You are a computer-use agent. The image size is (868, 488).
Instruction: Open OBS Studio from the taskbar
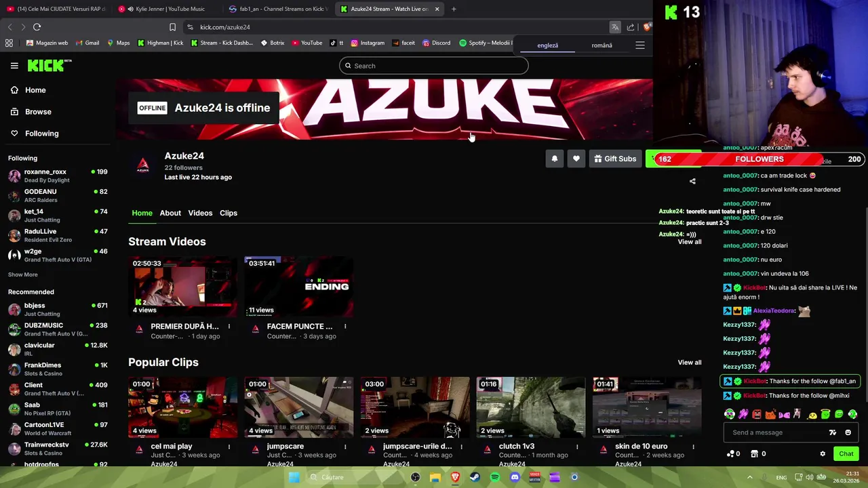(x=415, y=477)
